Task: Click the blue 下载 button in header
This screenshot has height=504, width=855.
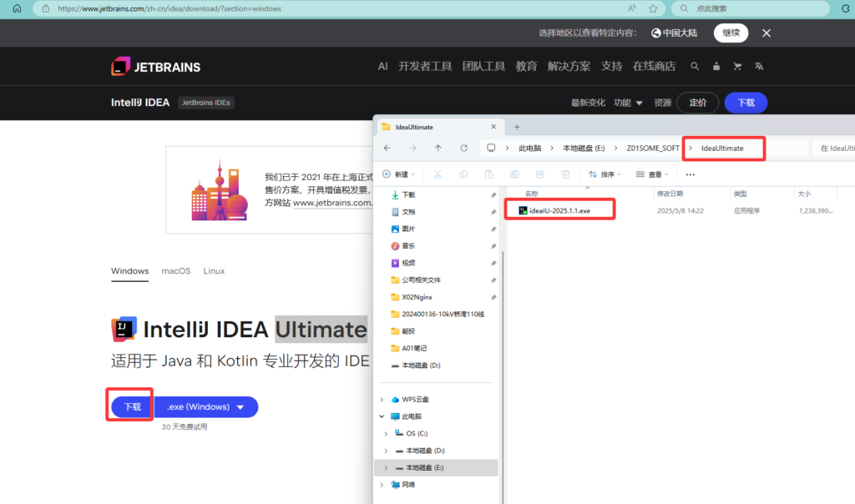Action: click(746, 103)
